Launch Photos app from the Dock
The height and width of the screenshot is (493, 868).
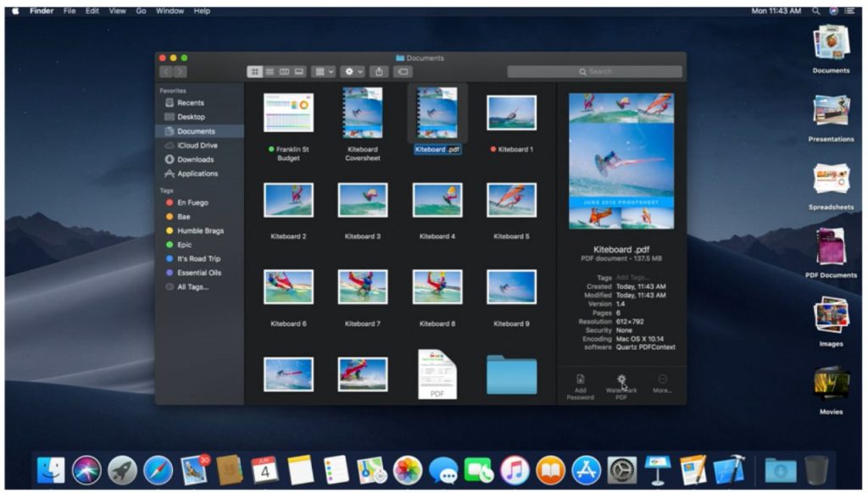pos(408,469)
